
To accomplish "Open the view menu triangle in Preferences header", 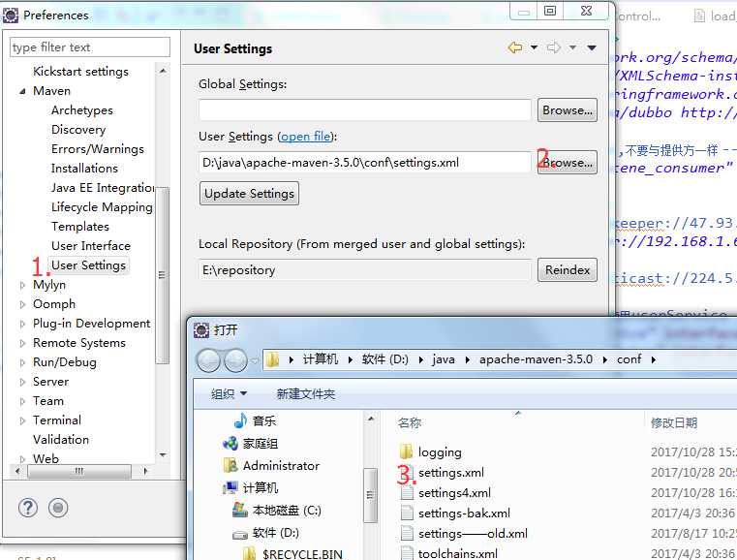I will [x=592, y=47].
